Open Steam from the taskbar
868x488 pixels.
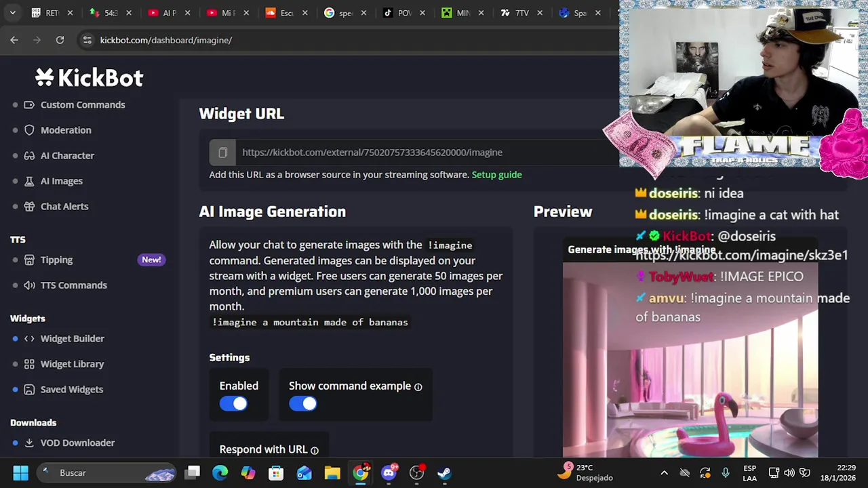[x=444, y=473]
